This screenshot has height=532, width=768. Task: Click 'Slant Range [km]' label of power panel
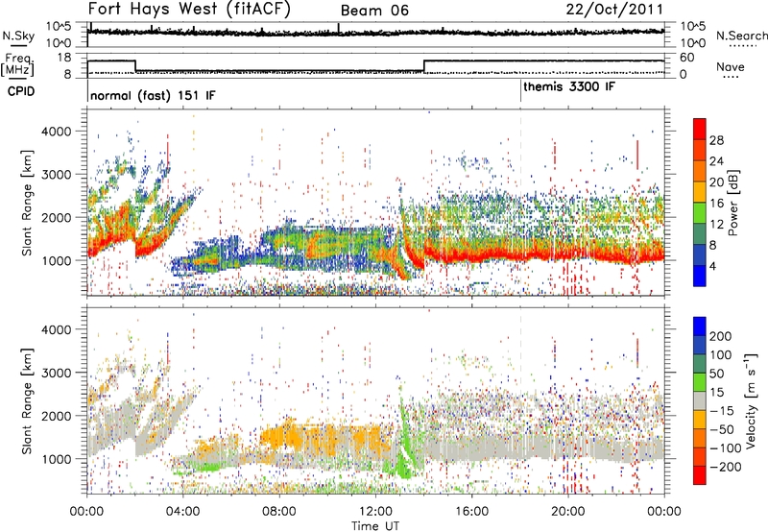pos(27,203)
